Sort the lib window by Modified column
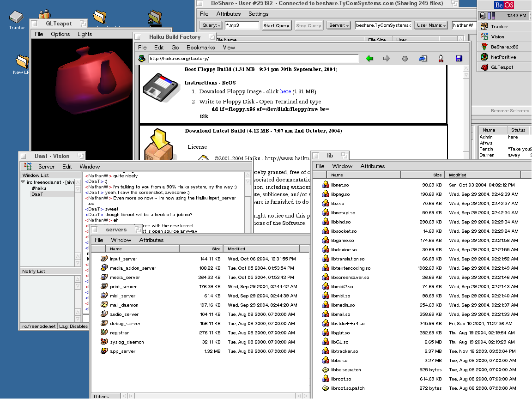The image size is (532, 399). click(x=457, y=175)
